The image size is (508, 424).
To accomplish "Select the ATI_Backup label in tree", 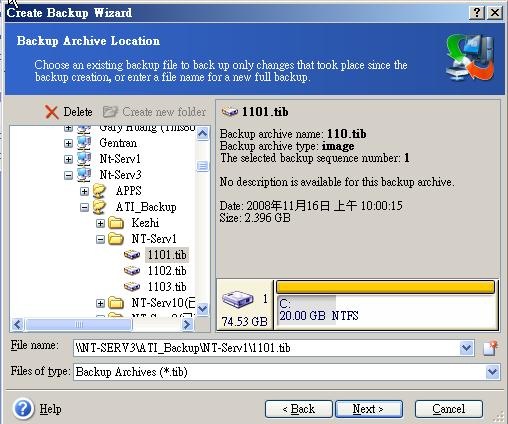I will click(x=146, y=207).
